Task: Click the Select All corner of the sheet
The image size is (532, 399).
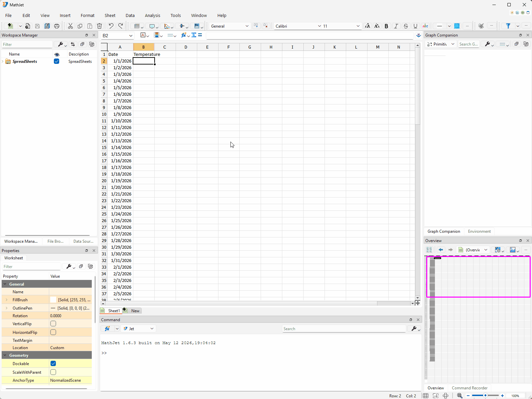Action: click(104, 47)
